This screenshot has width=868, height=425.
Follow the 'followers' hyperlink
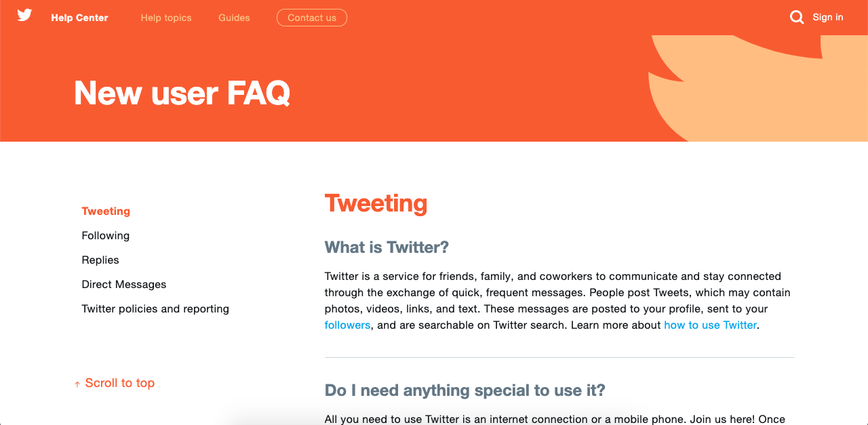pyautogui.click(x=347, y=325)
